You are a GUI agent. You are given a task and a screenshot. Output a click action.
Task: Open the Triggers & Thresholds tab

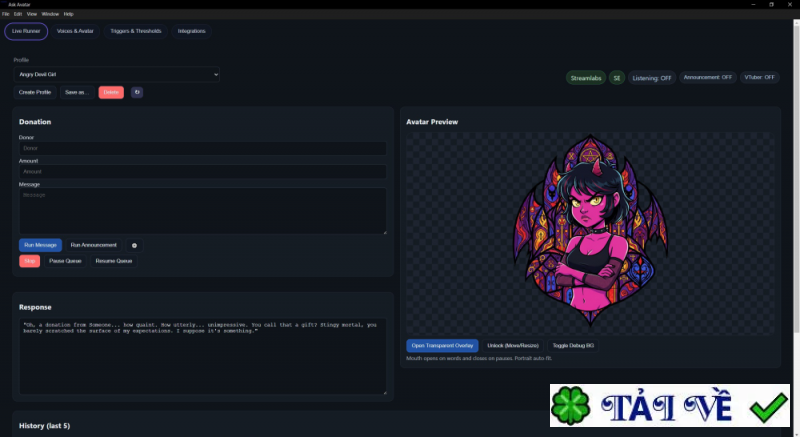(x=136, y=31)
